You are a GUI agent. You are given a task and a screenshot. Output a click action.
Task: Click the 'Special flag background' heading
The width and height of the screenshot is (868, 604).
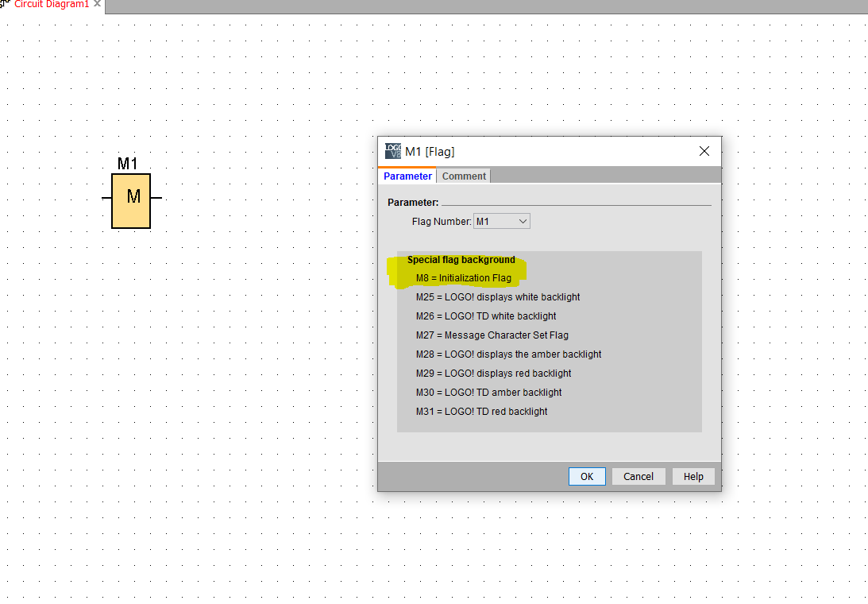point(461,260)
